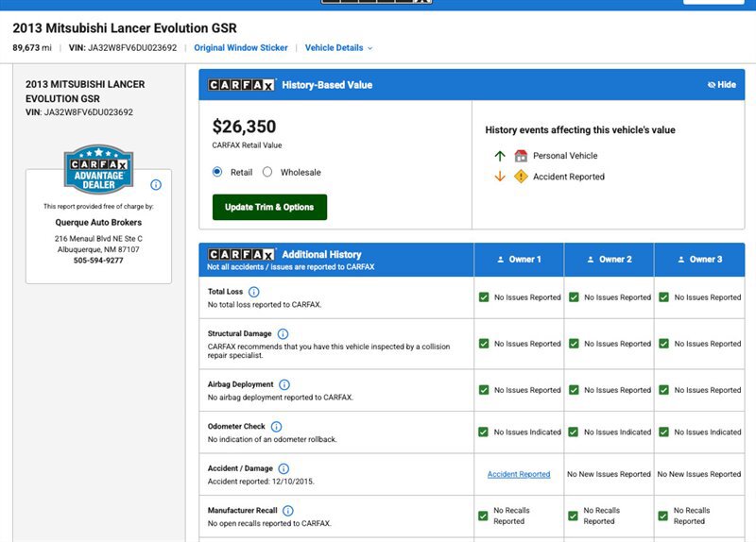Hide the History-Based Value panel
Image resolution: width=756 pixels, height=542 pixels.
pyautogui.click(x=721, y=85)
